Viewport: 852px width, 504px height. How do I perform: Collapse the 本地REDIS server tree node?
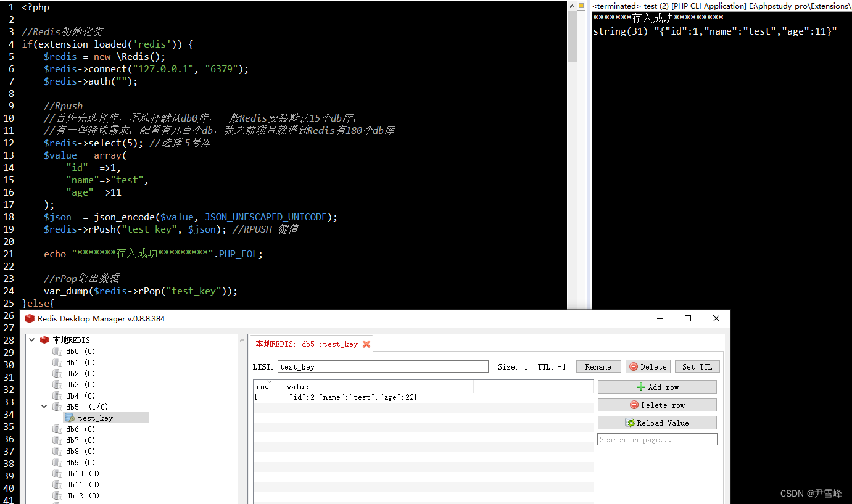(x=31, y=340)
